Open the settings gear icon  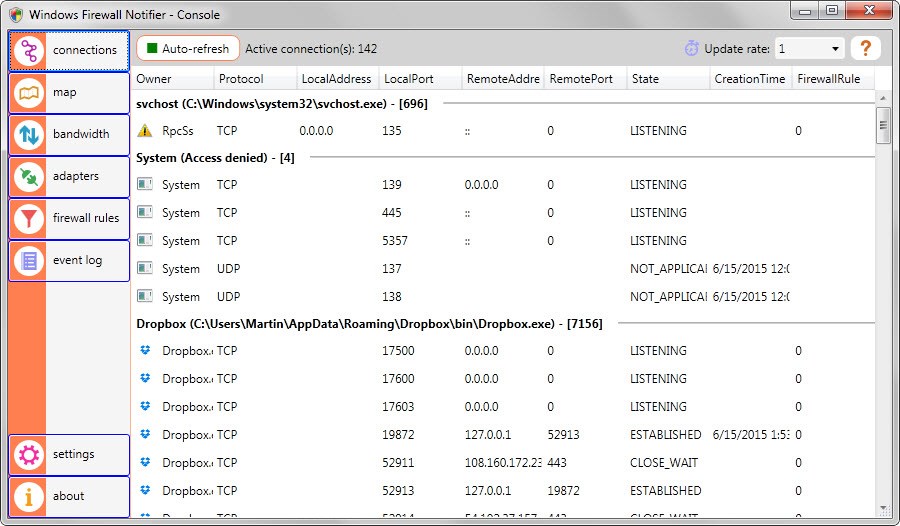(29, 455)
